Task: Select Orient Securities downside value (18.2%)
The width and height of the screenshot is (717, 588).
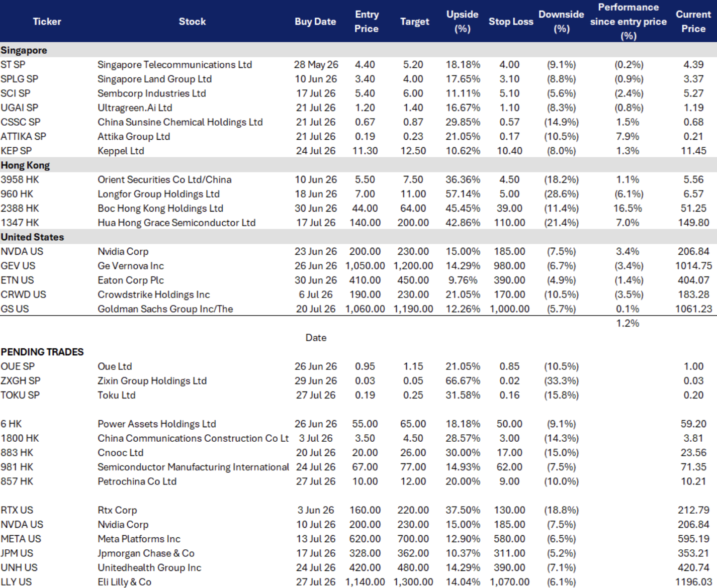Action: click(561, 180)
